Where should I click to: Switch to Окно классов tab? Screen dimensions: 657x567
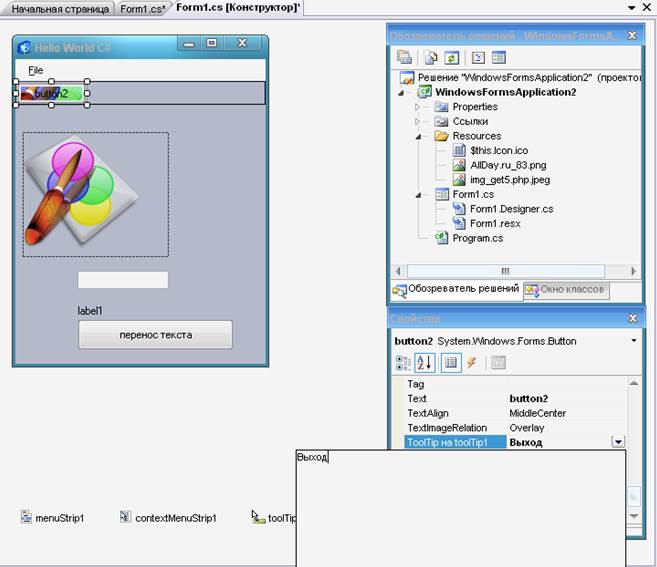coord(566,290)
